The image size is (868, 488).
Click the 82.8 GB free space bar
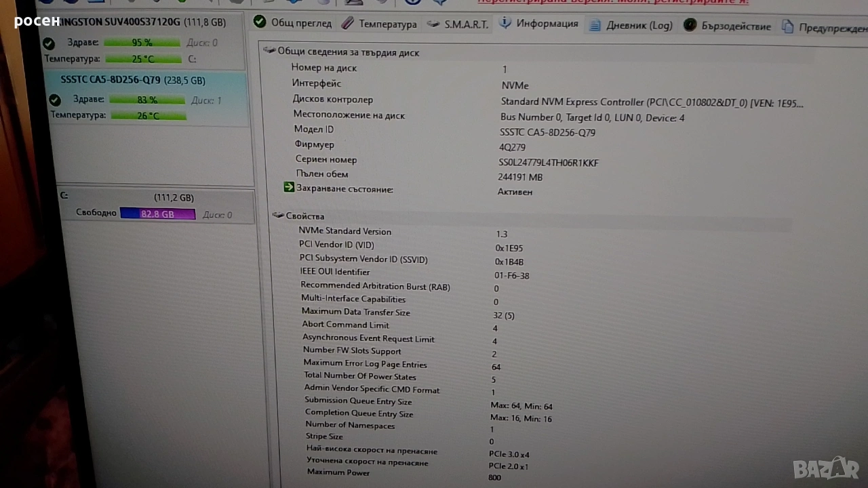point(157,214)
